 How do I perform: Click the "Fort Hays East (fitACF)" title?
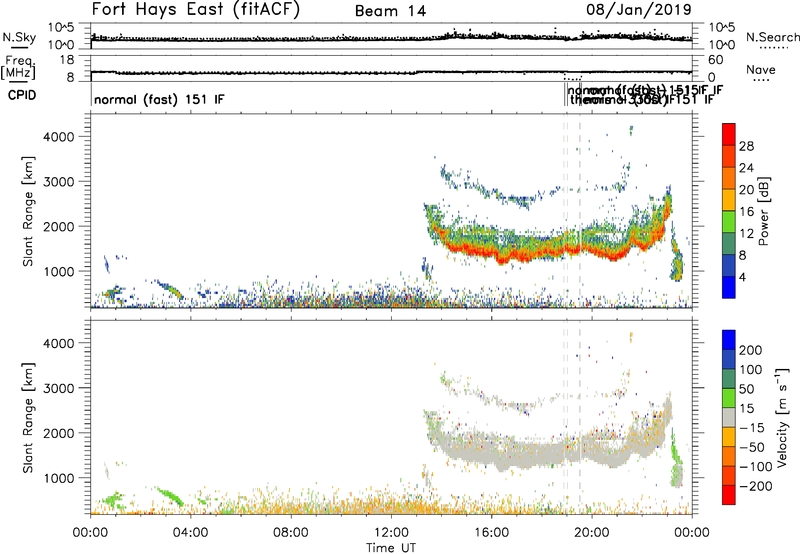[x=196, y=9]
